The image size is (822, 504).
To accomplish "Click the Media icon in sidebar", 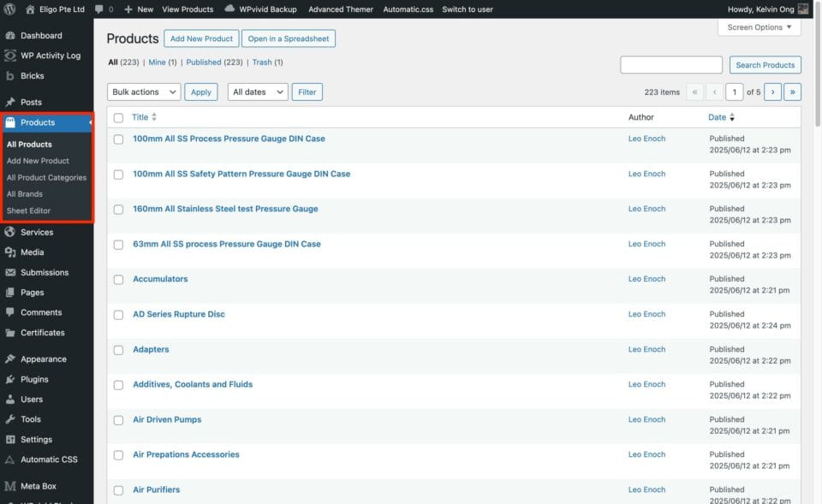I will [10, 252].
